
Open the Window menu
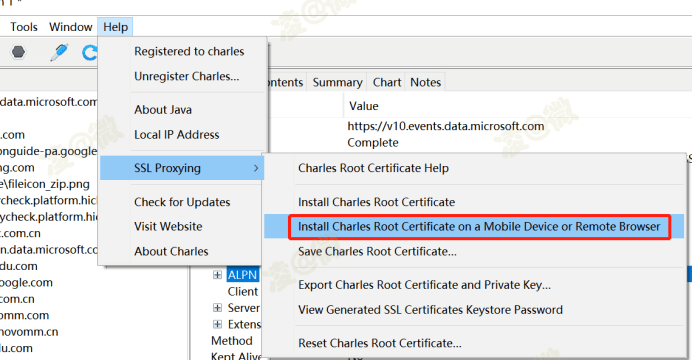(71, 27)
